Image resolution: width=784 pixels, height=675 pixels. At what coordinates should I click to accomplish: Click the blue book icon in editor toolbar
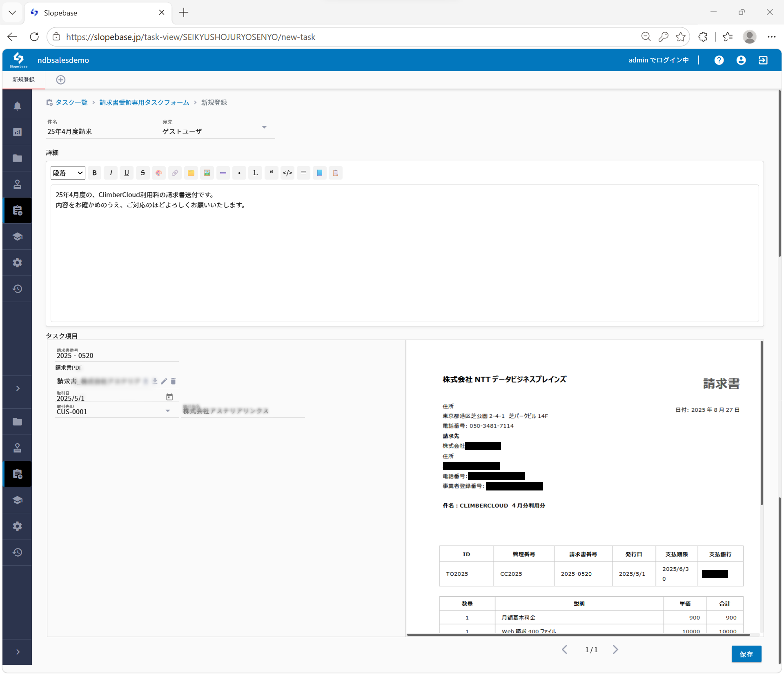coord(320,173)
